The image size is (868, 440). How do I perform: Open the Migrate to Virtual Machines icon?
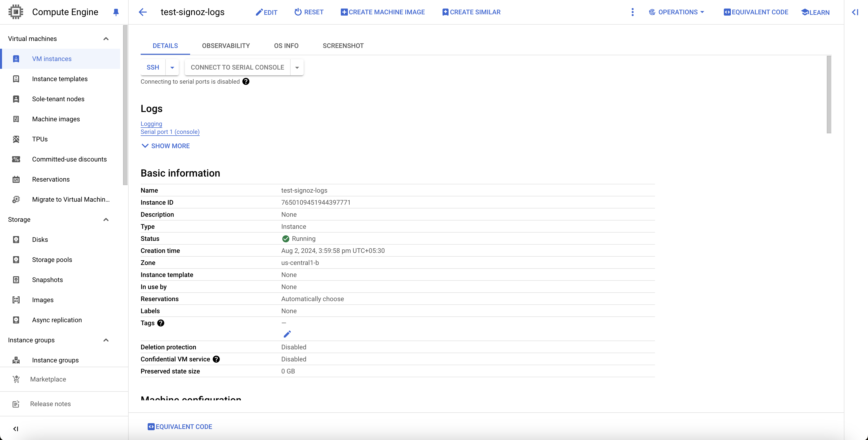tap(16, 199)
